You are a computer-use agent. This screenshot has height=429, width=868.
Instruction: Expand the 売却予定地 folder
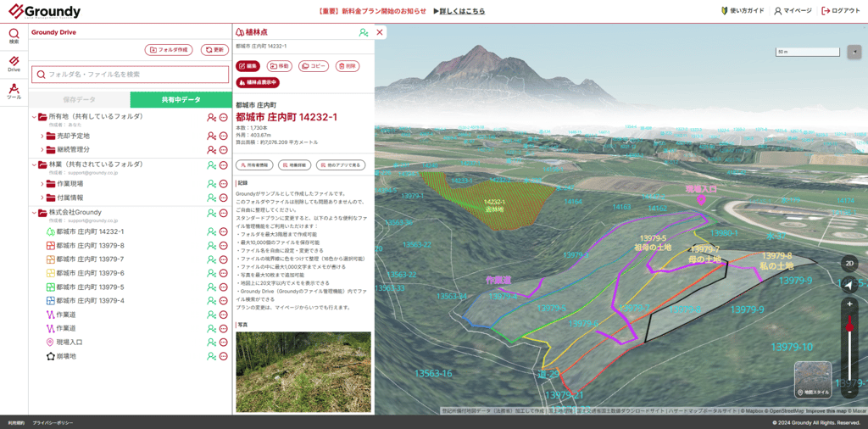pyautogui.click(x=42, y=136)
